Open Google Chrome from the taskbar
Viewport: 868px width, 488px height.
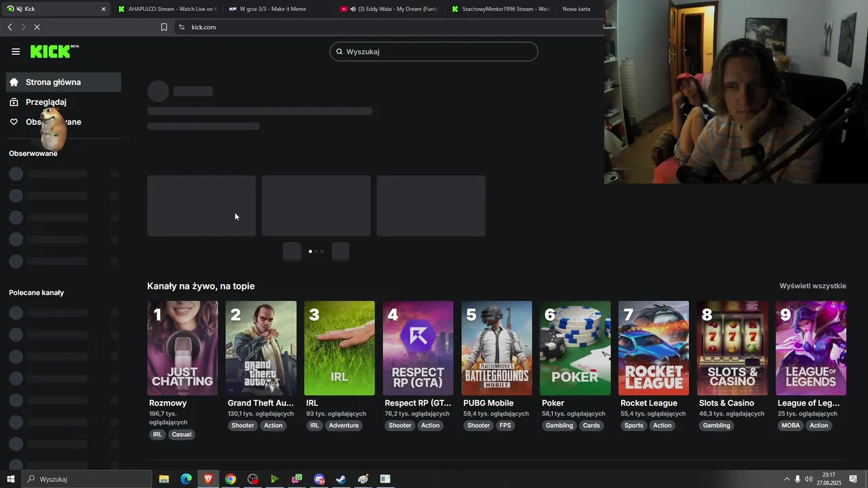click(231, 479)
